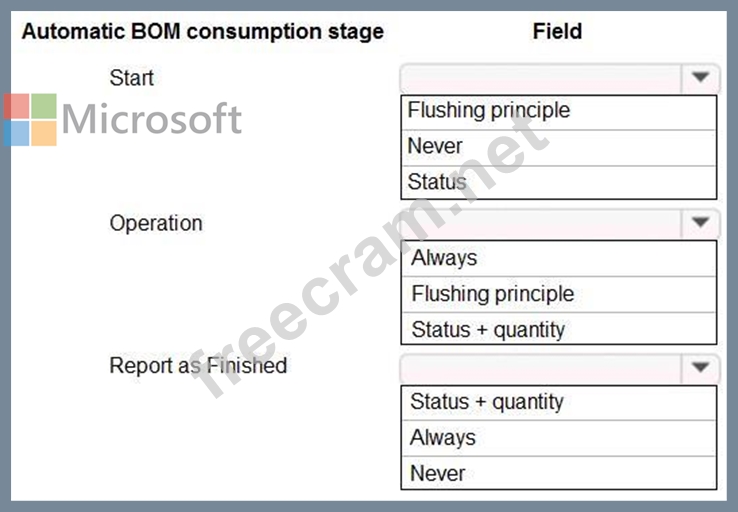Click the Field column header
Viewport: 738px width, 512px height.
(557, 32)
